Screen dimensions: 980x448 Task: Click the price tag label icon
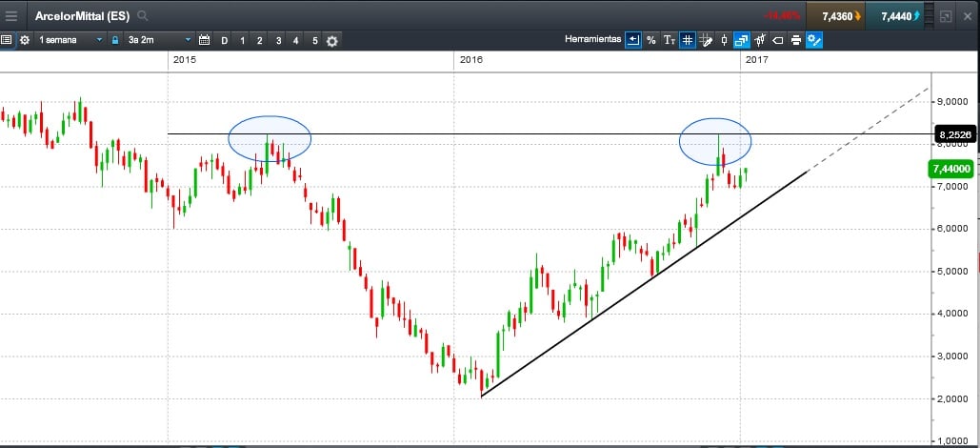click(x=778, y=40)
